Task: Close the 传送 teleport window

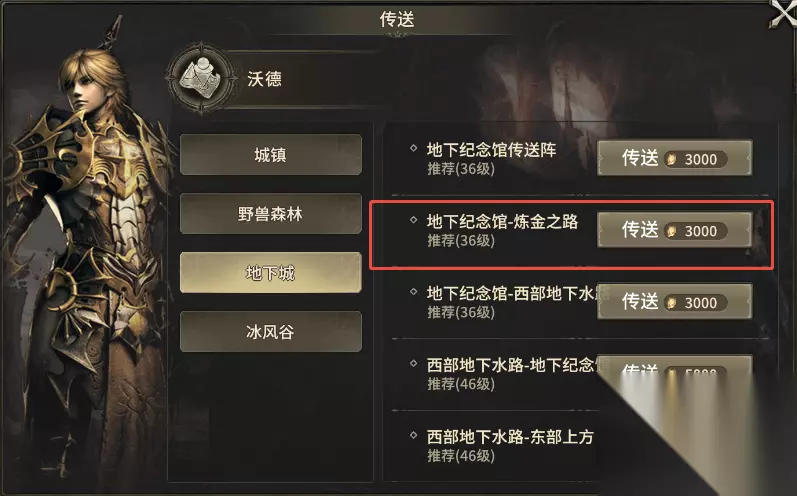Action: 783,14
